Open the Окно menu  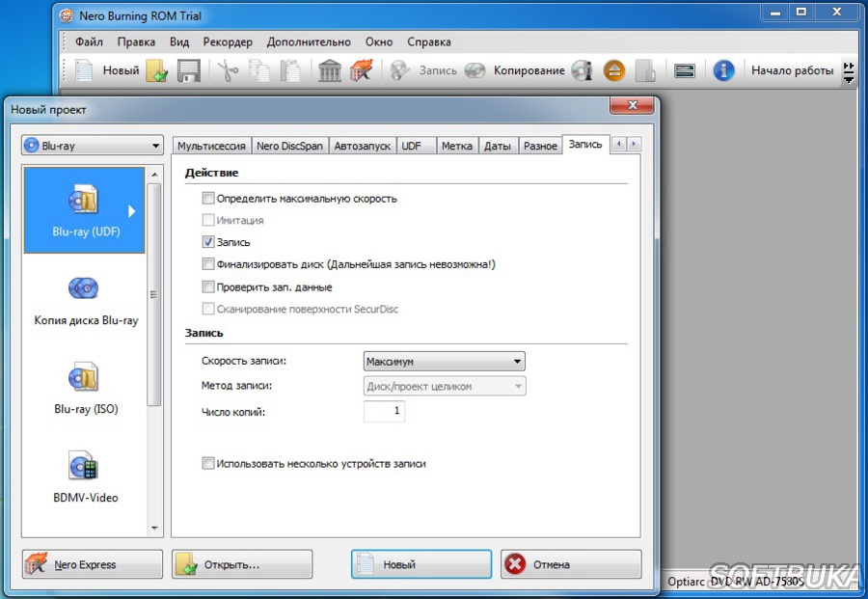tap(379, 42)
